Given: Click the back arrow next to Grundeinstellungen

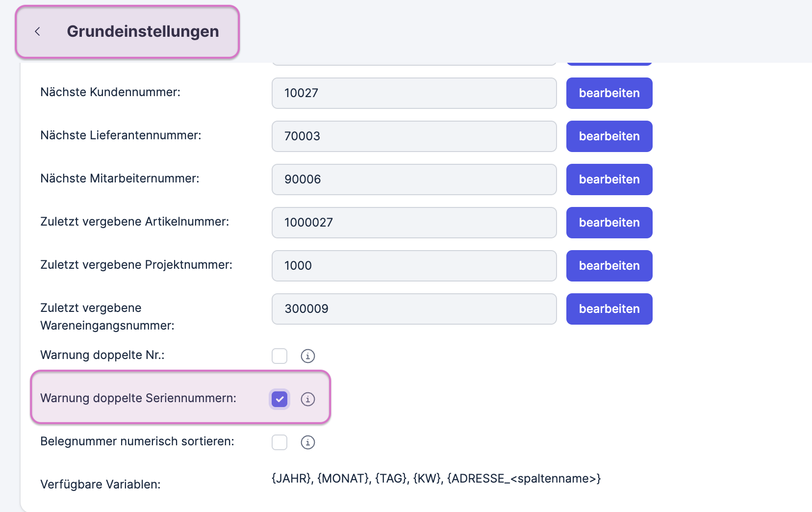Looking at the screenshot, I should tap(37, 31).
